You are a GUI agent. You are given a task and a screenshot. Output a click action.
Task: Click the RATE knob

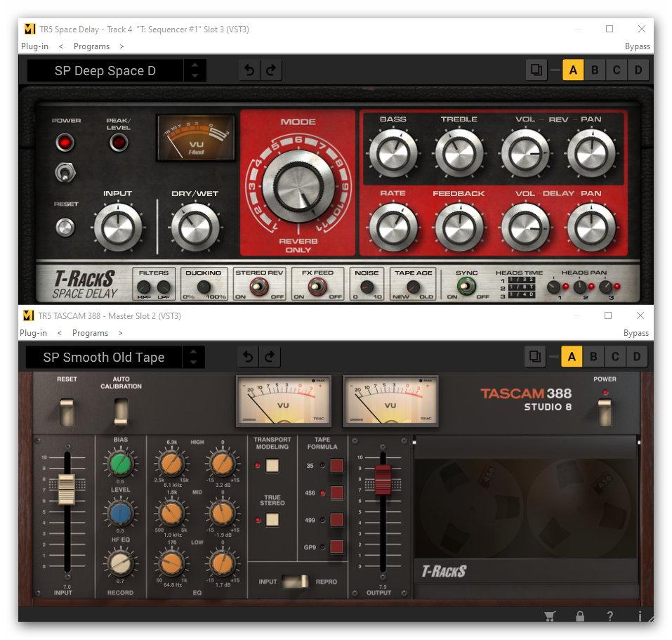coord(393,227)
